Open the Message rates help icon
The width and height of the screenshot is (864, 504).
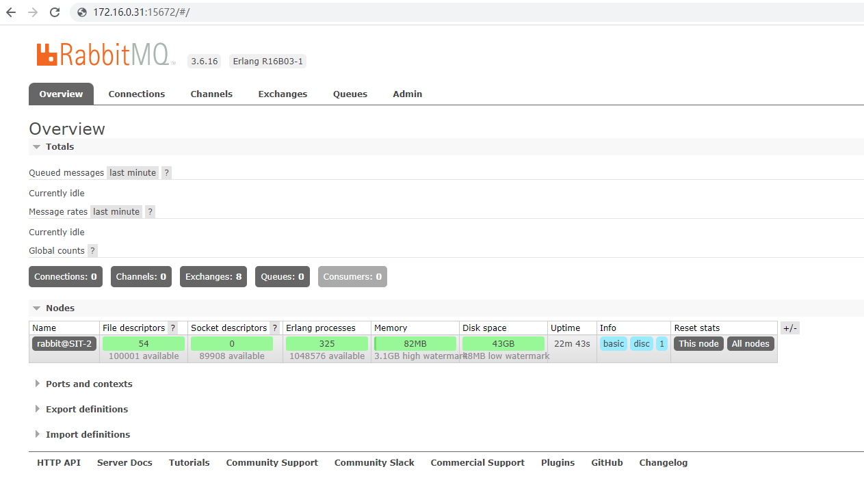[150, 211]
